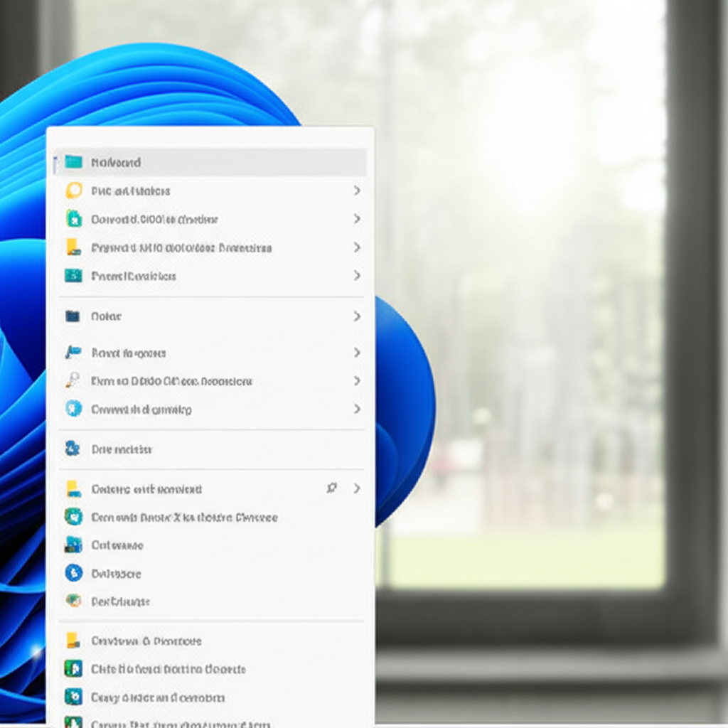Screen dimensions: 728x728
Task: Toggle the pin icon beside the chevron
Action: (x=331, y=488)
